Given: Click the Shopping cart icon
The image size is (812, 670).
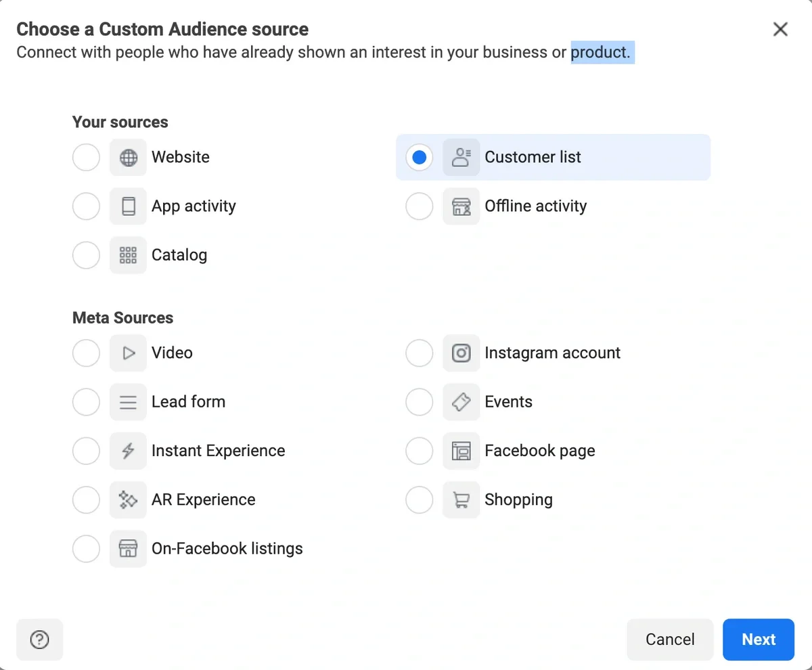Looking at the screenshot, I should (461, 499).
